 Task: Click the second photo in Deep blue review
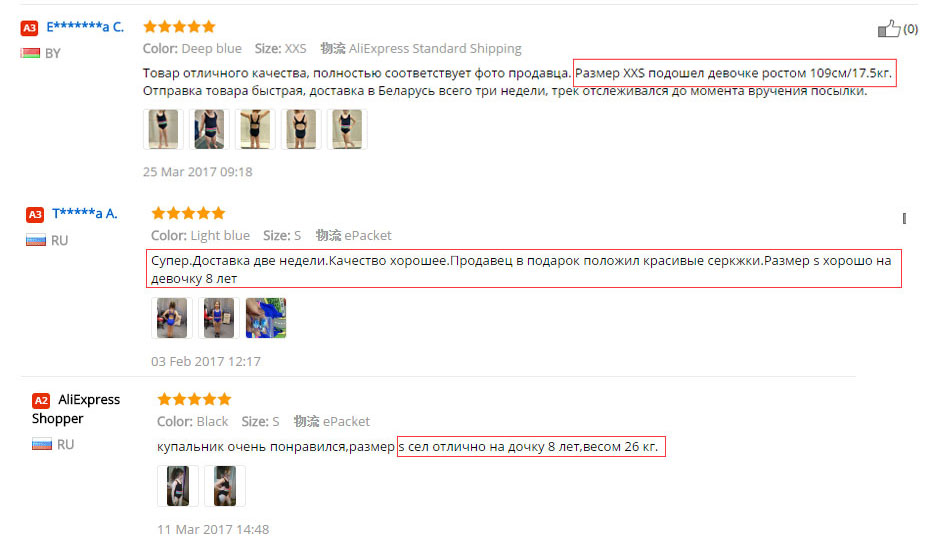pos(209,129)
